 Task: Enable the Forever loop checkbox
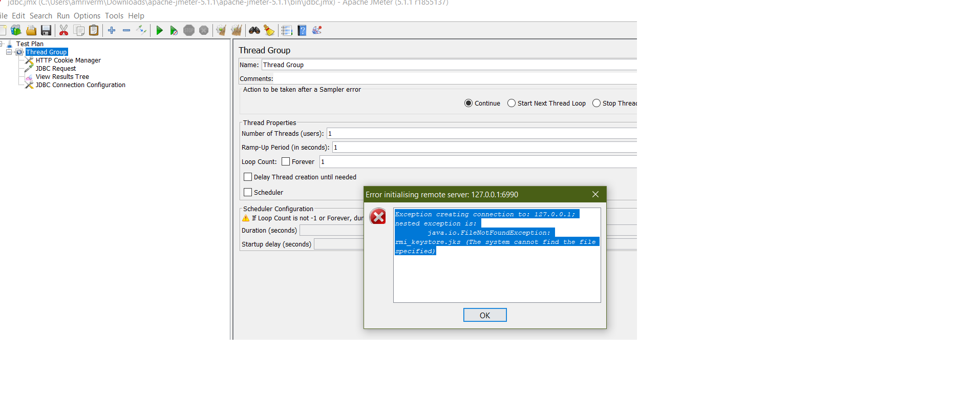[x=286, y=162]
